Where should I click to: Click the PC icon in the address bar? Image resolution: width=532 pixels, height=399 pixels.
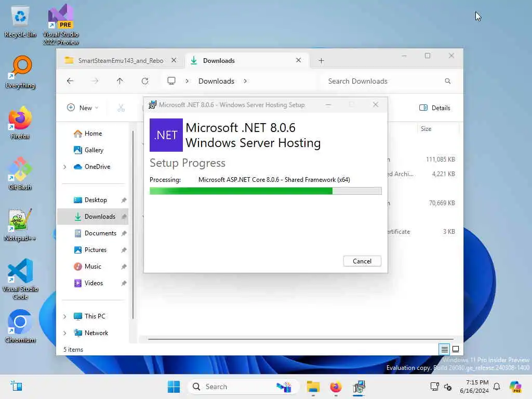coord(171,81)
